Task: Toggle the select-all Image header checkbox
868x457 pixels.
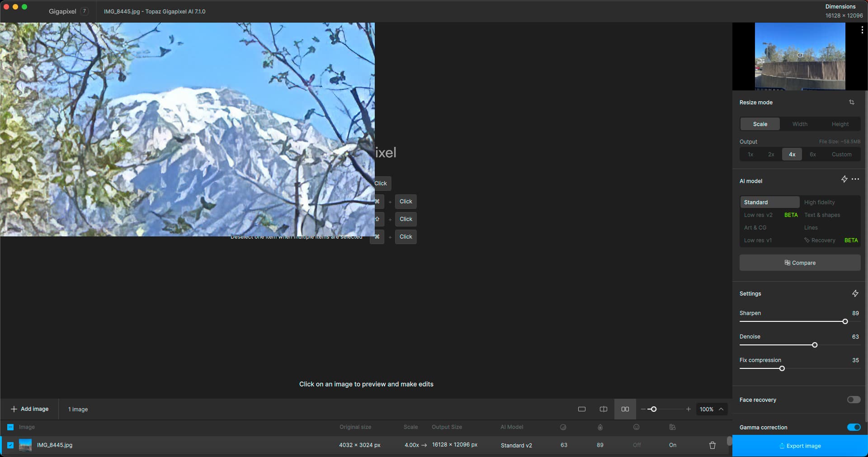Action: (10, 427)
